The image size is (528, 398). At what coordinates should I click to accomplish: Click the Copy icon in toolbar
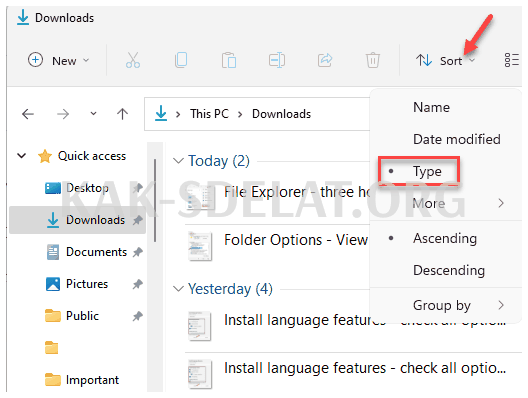coord(181,60)
